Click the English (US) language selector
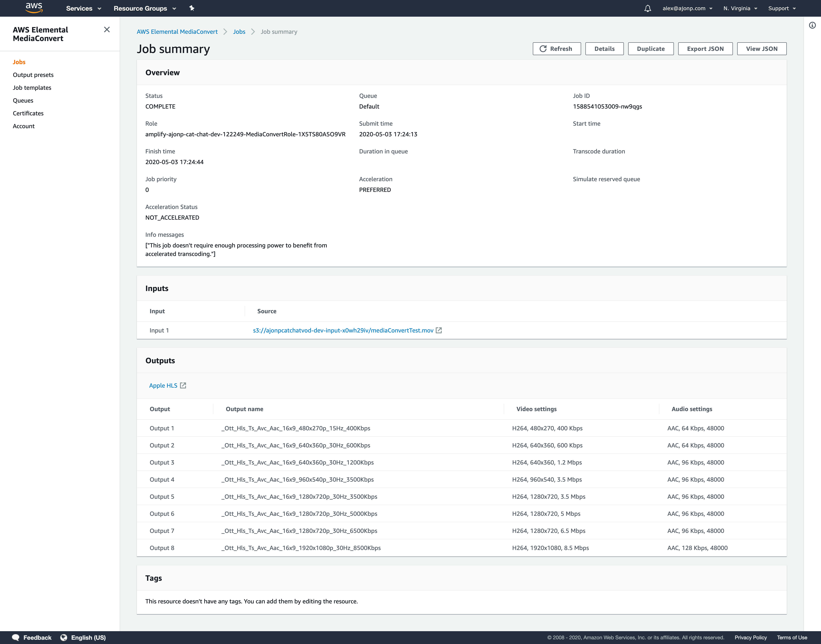Image resolution: width=821 pixels, height=644 pixels. tap(88, 637)
